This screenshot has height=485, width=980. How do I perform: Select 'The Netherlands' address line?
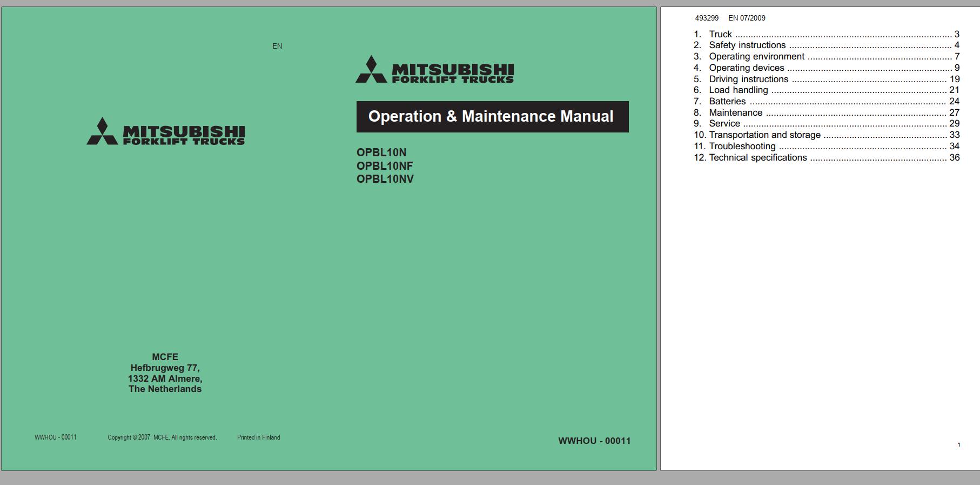[x=165, y=389]
